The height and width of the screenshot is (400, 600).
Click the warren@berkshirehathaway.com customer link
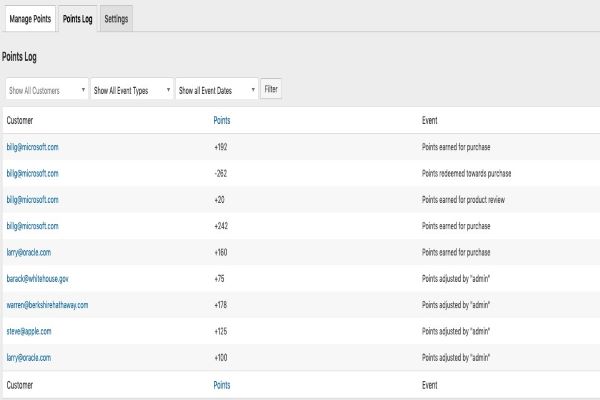point(47,305)
